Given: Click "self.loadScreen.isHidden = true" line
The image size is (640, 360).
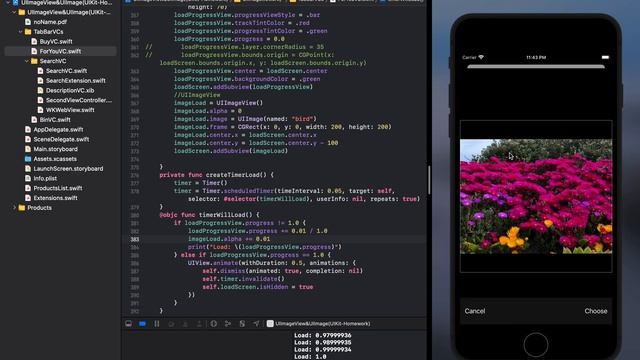Looking at the screenshot, I should [x=258, y=287].
